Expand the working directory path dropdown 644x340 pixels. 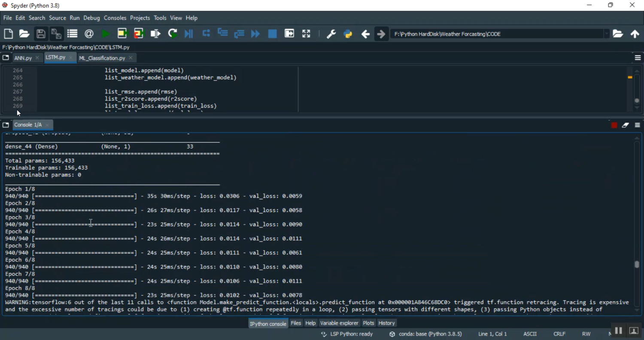pyautogui.click(x=607, y=34)
